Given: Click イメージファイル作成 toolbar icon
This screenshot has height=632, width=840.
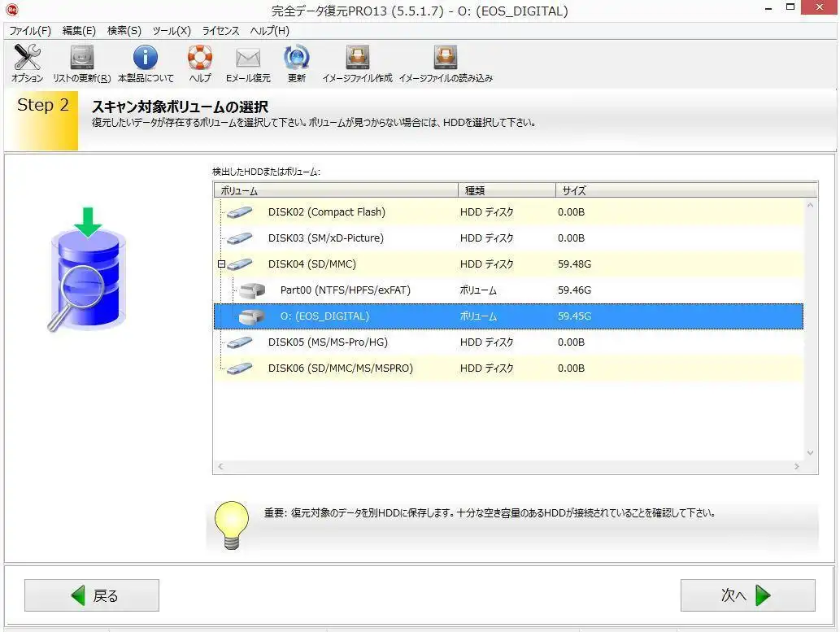Looking at the screenshot, I should pos(357,59).
